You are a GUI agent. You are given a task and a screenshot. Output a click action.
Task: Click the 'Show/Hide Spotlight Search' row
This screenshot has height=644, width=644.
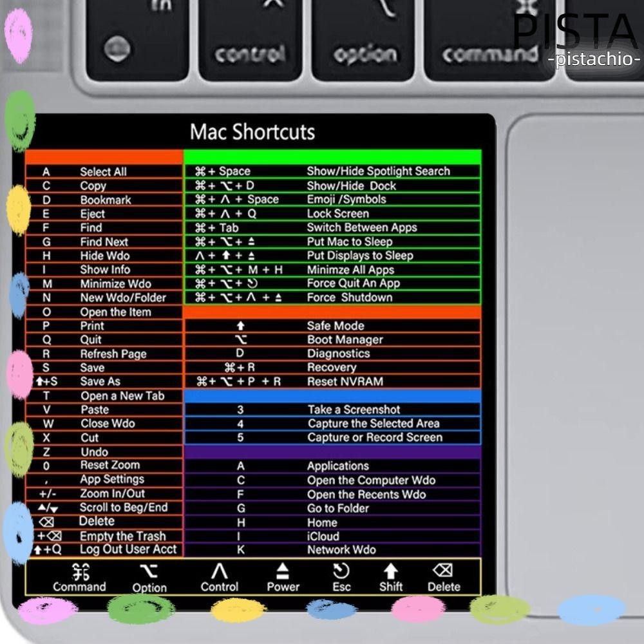tap(333, 171)
